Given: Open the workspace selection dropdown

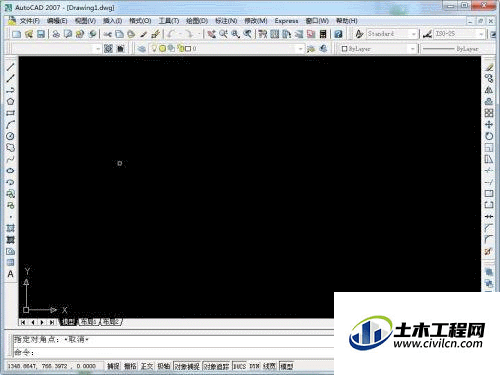Looking at the screenshot, I should click(x=57, y=49).
